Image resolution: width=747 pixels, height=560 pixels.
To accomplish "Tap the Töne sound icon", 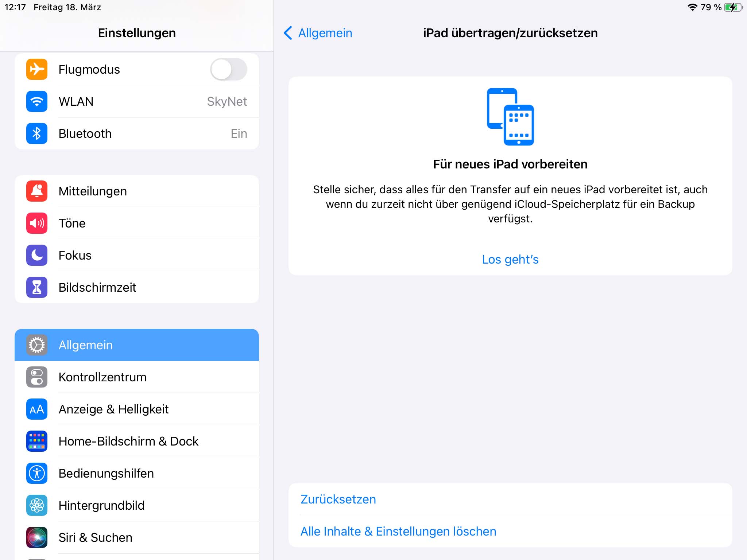I will (x=36, y=223).
